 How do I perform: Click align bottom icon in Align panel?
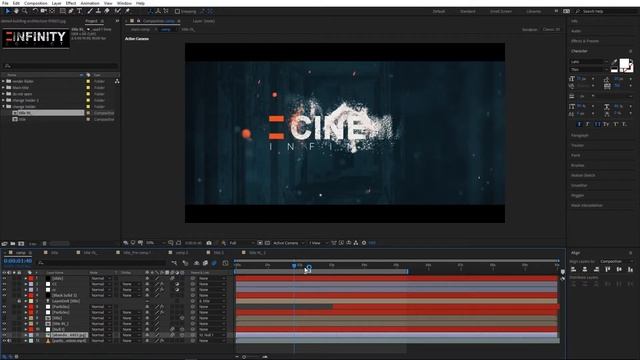pyautogui.click(x=631, y=269)
